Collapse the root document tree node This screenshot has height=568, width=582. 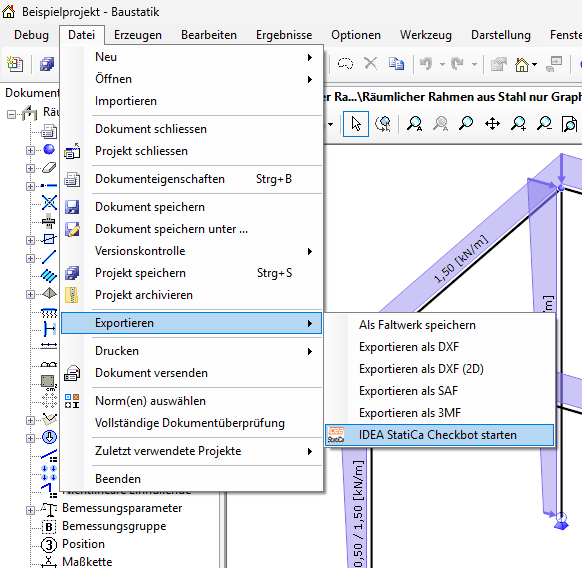click(12, 114)
